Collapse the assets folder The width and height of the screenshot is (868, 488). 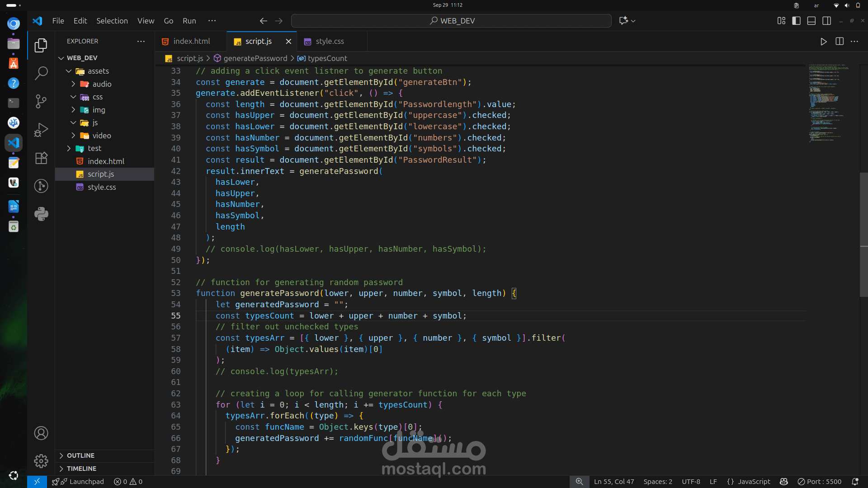(98, 71)
